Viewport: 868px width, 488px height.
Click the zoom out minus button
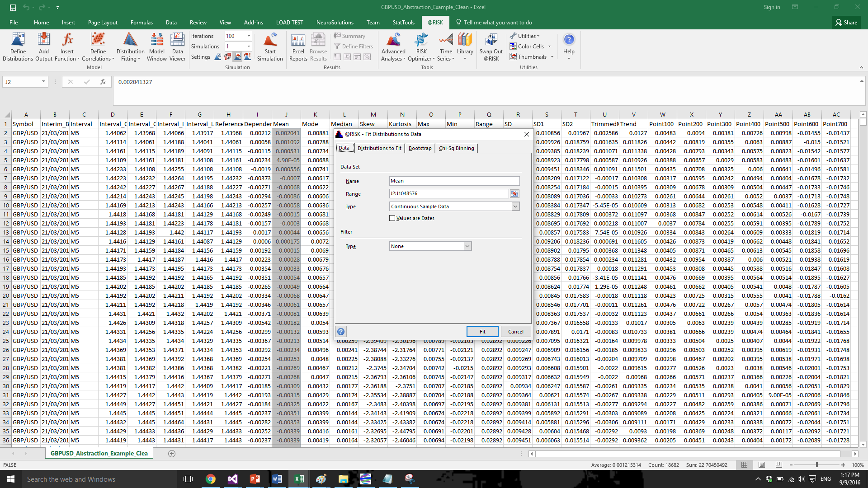coord(792,465)
